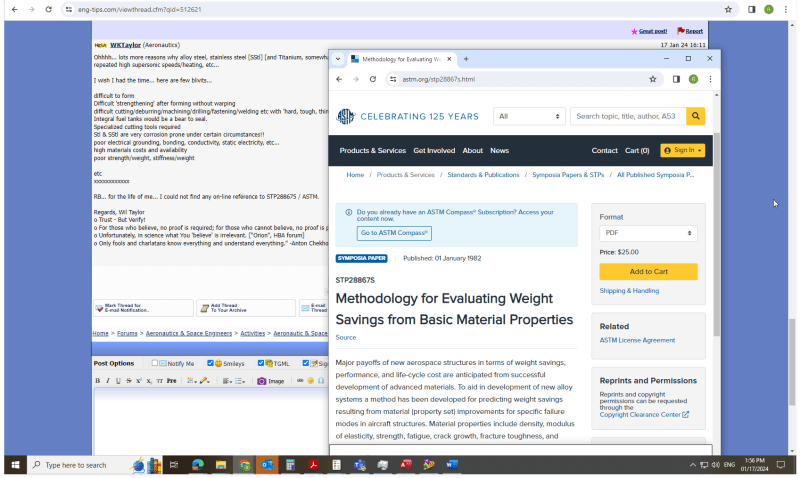Apply bold formatting in forum post editor
Image resolution: width=800 pixels, height=478 pixels.
pyautogui.click(x=97, y=381)
